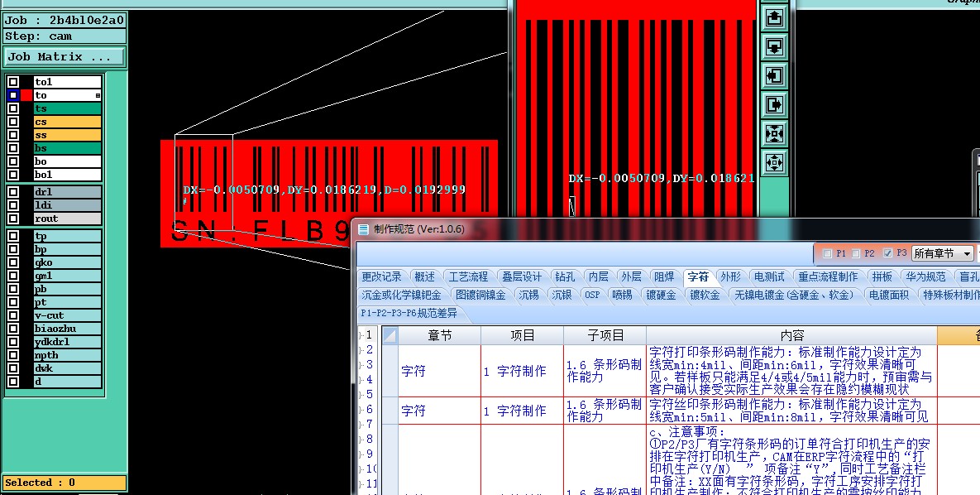Switch to the 叠层设计 tab
This screenshot has height=495, width=980.
(x=522, y=276)
